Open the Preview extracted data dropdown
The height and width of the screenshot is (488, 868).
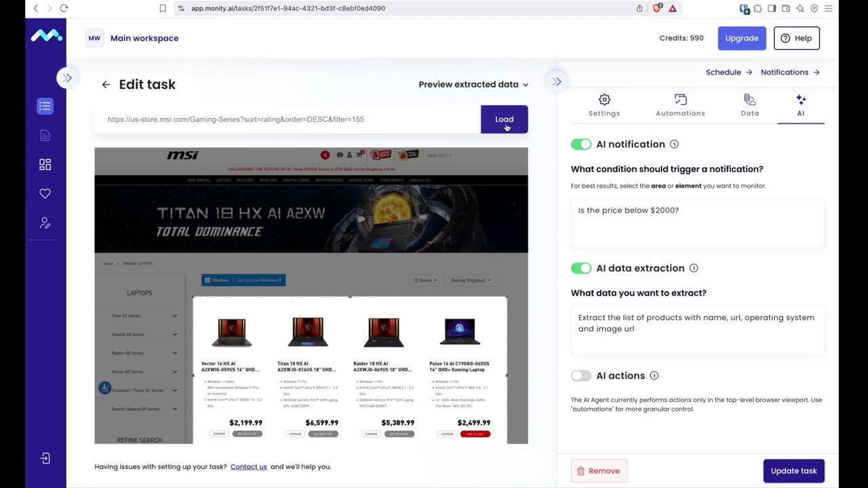[473, 85]
